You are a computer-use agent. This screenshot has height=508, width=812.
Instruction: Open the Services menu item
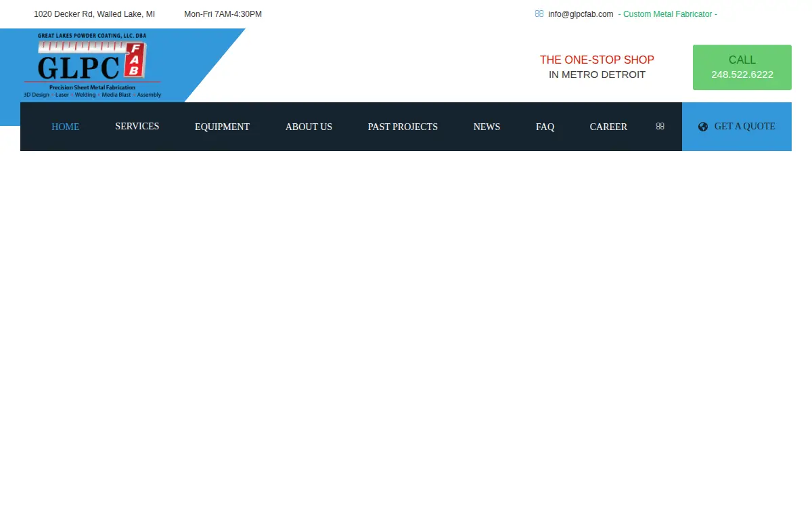tap(137, 126)
